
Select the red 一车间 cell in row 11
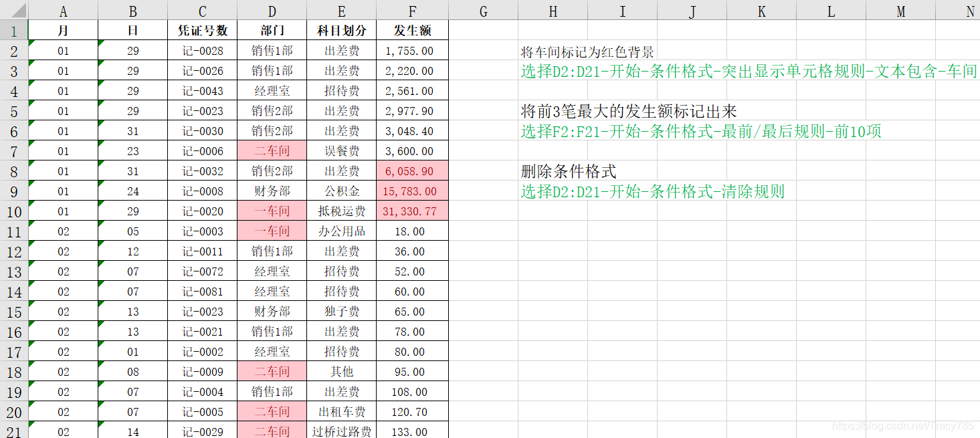pos(272,231)
